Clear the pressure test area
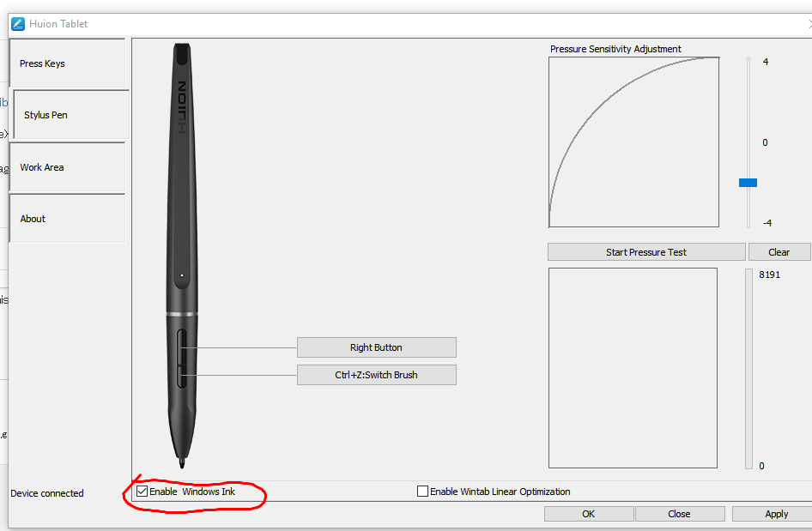Viewport: 812px width, 531px height. [x=779, y=252]
